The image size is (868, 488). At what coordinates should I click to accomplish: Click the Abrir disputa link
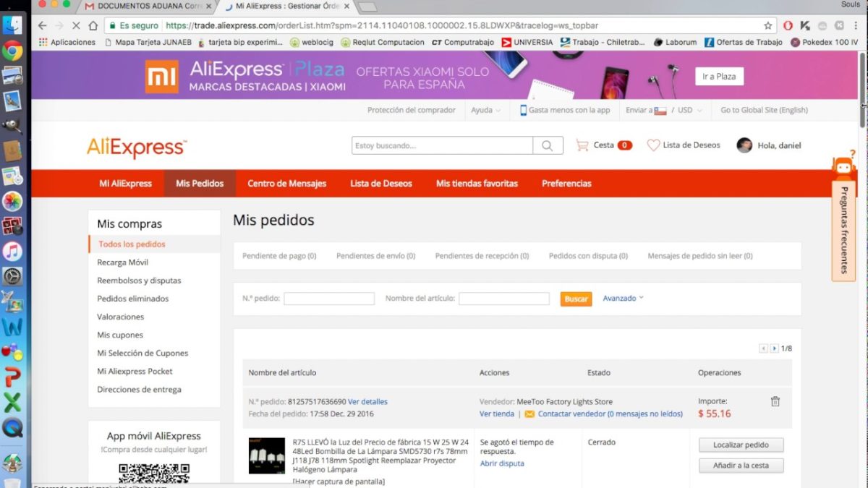tap(502, 463)
